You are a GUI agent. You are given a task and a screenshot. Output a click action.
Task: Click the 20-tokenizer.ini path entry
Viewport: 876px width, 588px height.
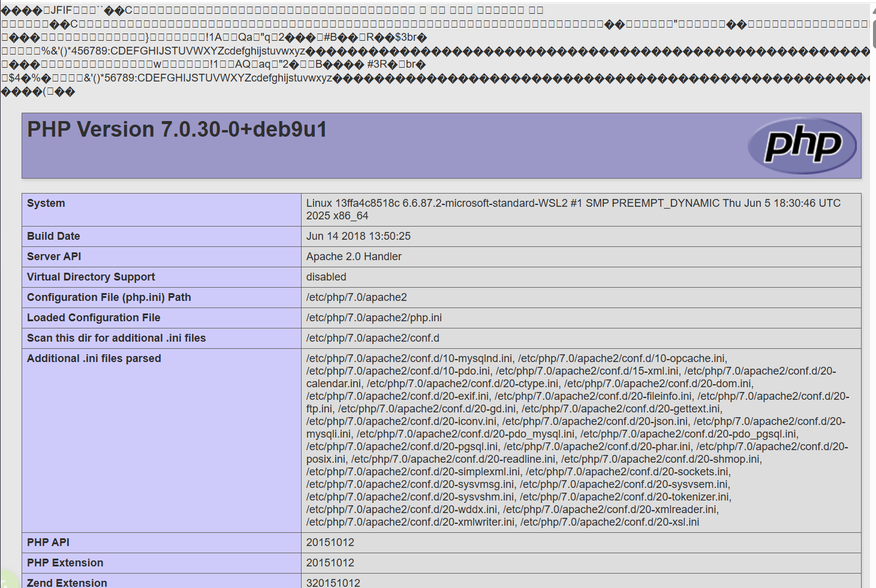[x=624, y=497]
